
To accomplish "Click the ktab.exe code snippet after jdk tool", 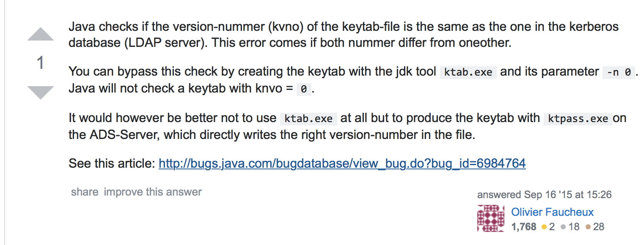I will click(468, 72).
